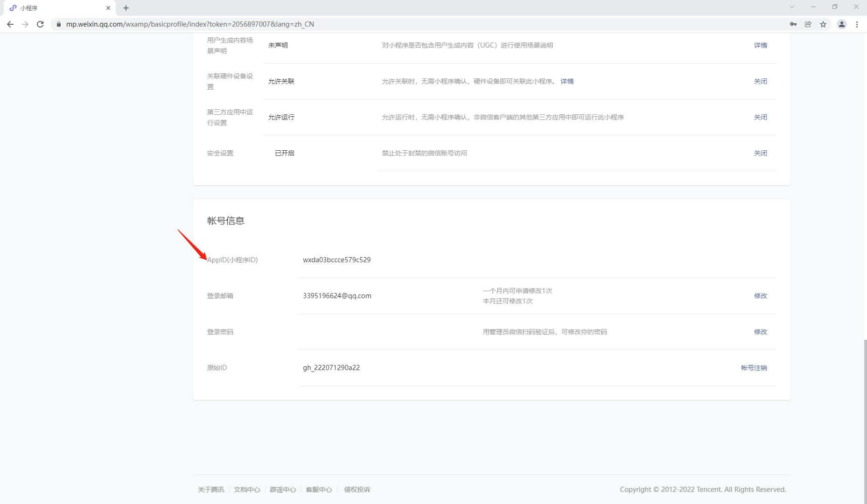Open the 客服中心 footer link

(x=319, y=490)
